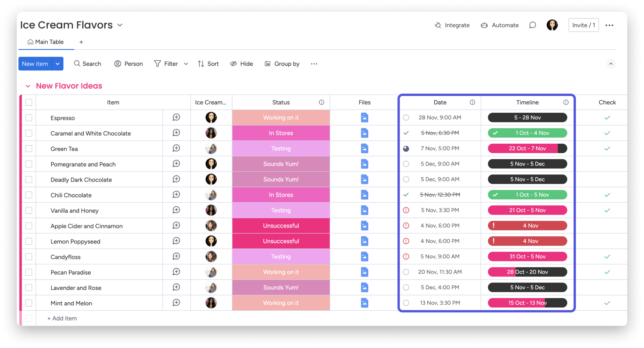
Task: Open the Pecan Paradise timeline progress bar
Action: click(x=527, y=272)
